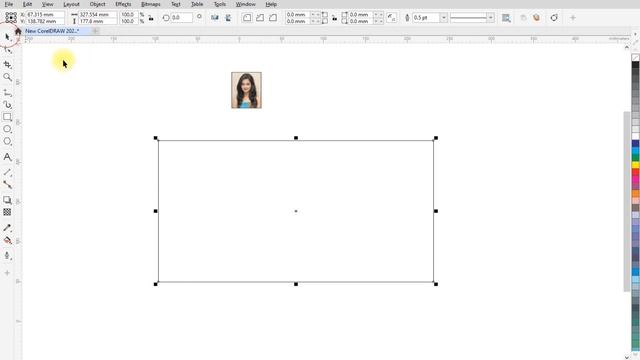Select the Rectangle tool
Screen dimensions: 640x360
click(x=7, y=117)
